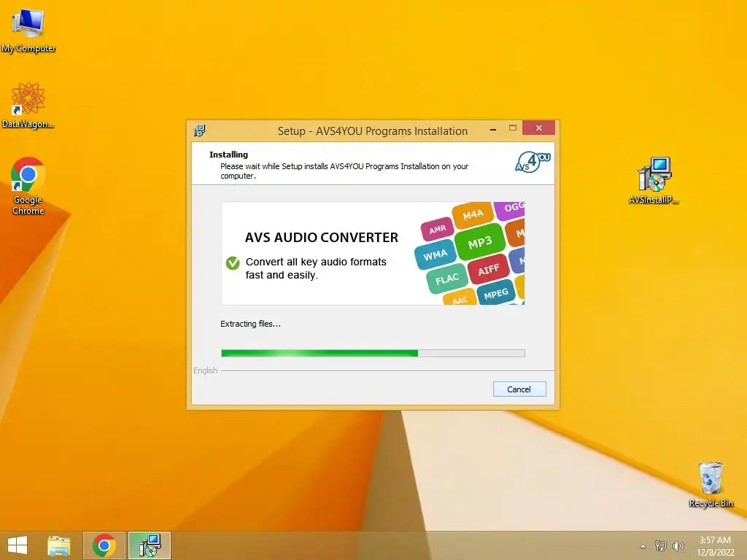Click the 'Extracting files...' status text

(x=251, y=324)
